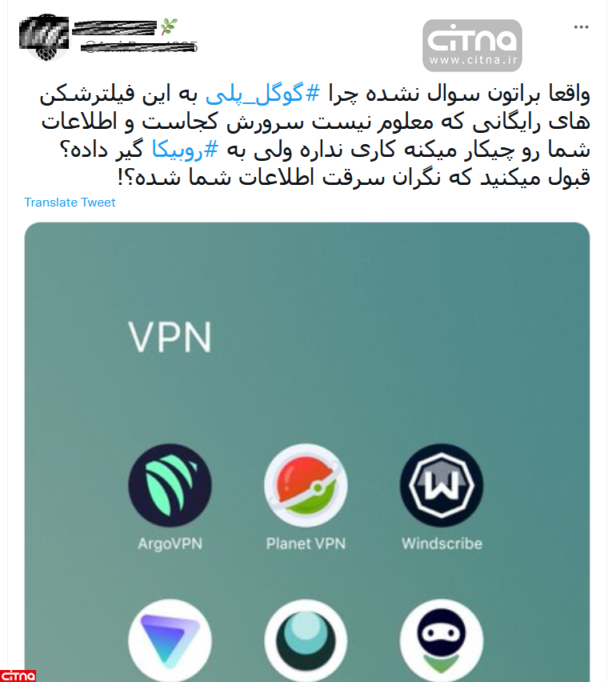The image size is (616, 682).
Task: Open the teal circle VPN app icon
Action: (306, 640)
